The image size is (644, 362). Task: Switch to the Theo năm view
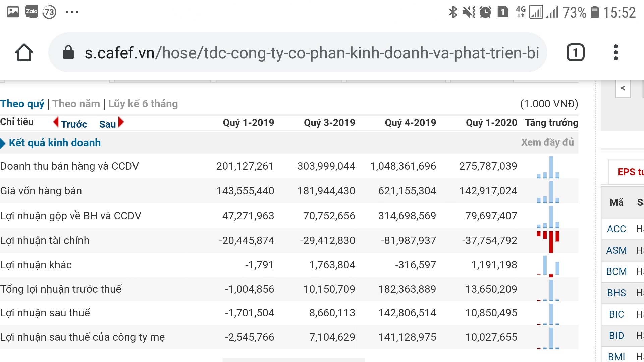coord(76,104)
